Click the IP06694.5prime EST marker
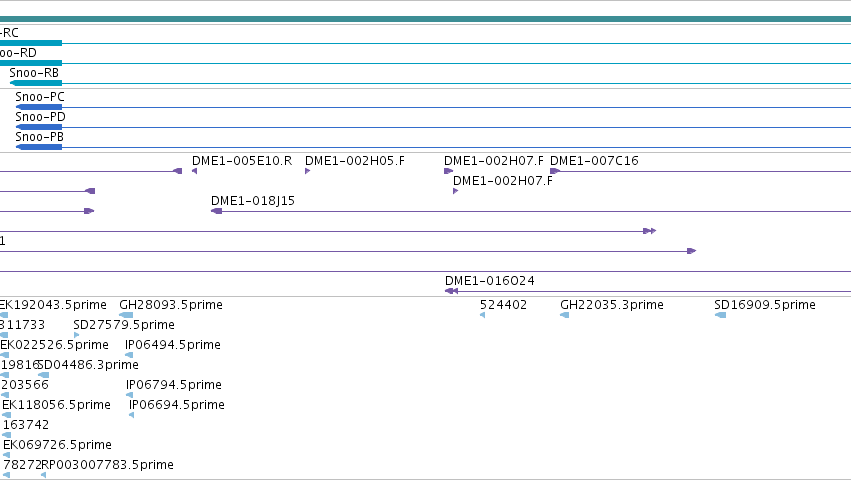851x480 pixels. [131, 415]
